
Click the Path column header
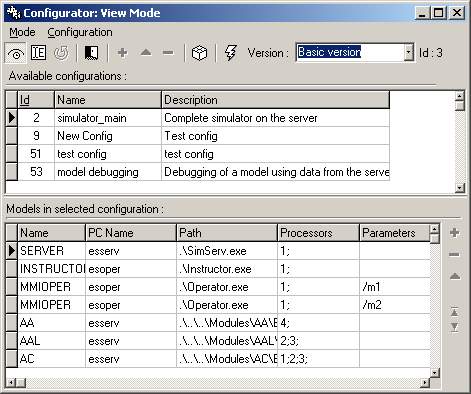point(227,233)
